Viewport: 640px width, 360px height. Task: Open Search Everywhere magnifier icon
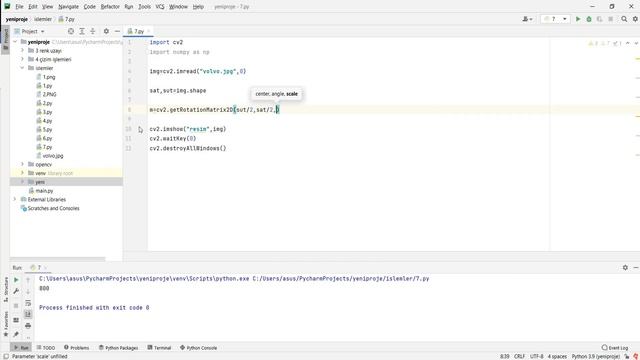[624, 19]
